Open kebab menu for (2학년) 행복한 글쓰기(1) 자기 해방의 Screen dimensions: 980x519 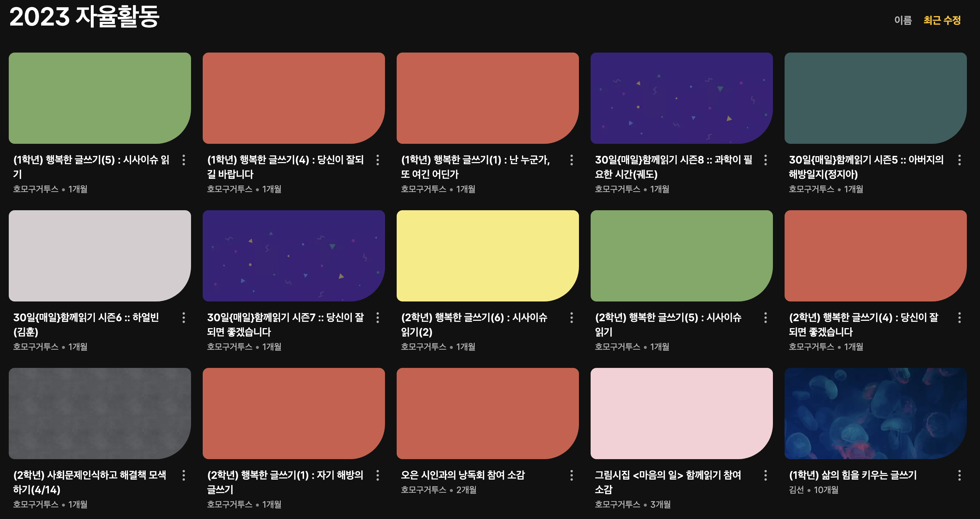(377, 475)
